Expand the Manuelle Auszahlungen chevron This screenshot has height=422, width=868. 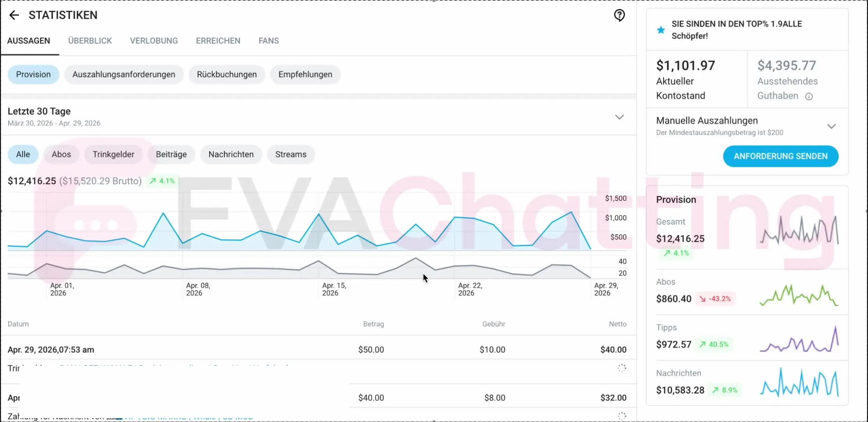click(x=831, y=126)
